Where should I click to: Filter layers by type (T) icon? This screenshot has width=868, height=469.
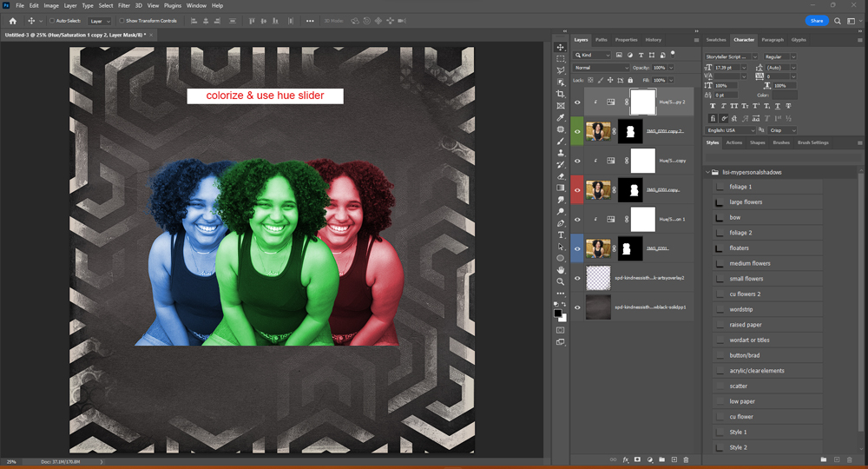click(641, 55)
